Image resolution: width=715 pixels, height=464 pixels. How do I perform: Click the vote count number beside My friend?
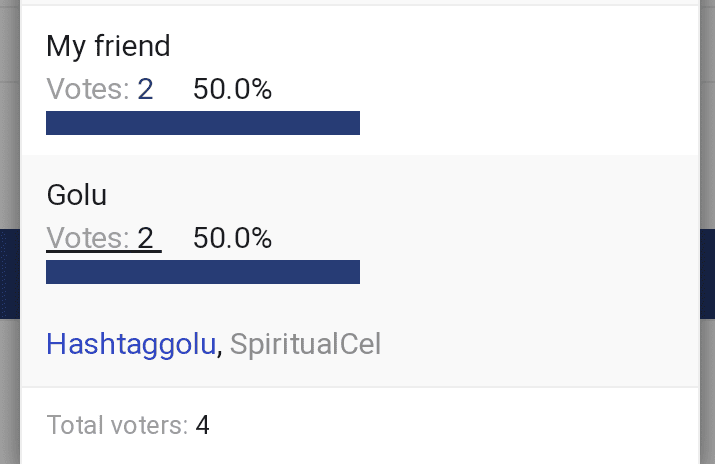(145, 90)
